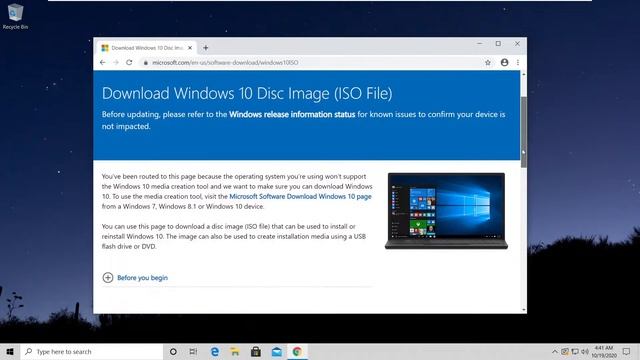Click the Windows 10 laptop image
The height and width of the screenshot is (360, 640).
coord(446,211)
